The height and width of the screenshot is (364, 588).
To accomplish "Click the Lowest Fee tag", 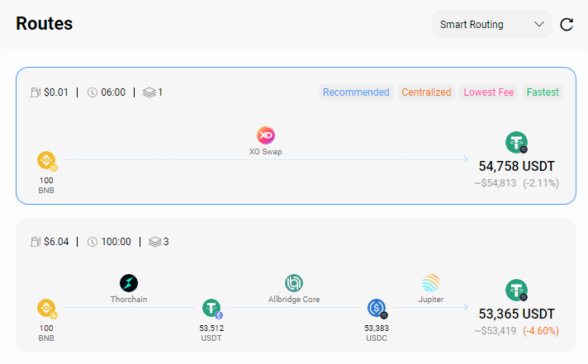I will 489,92.
